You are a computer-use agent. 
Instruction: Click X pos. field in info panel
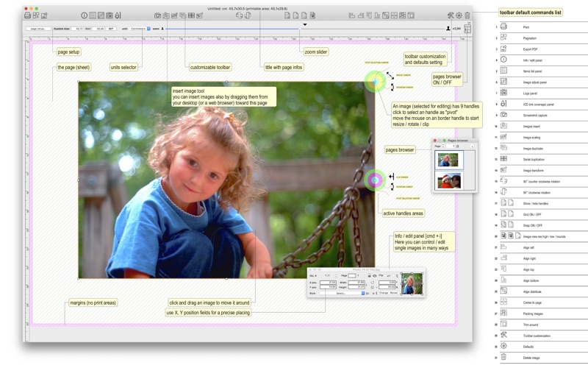(328, 283)
